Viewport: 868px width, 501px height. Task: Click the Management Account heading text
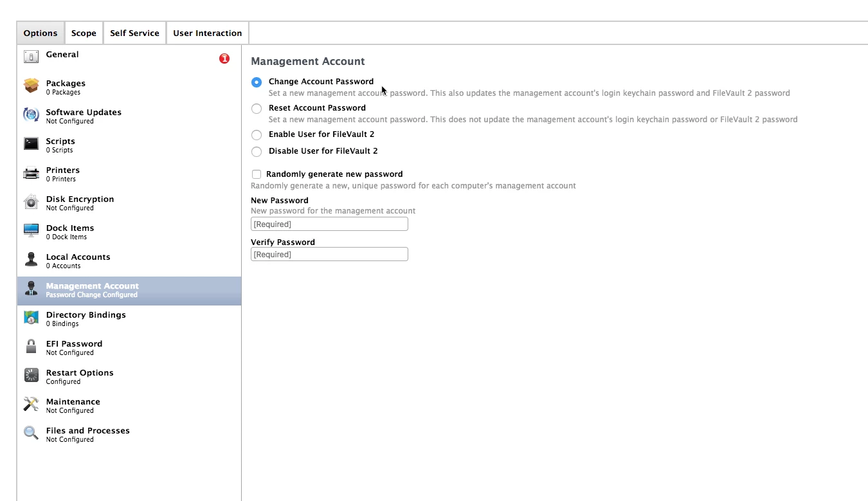(x=308, y=61)
